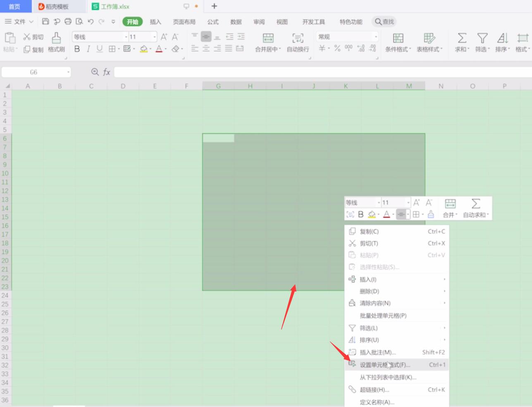The width and height of the screenshot is (532, 407).
Task: Switch to the 数据 ribbon tab
Action: [x=236, y=22]
